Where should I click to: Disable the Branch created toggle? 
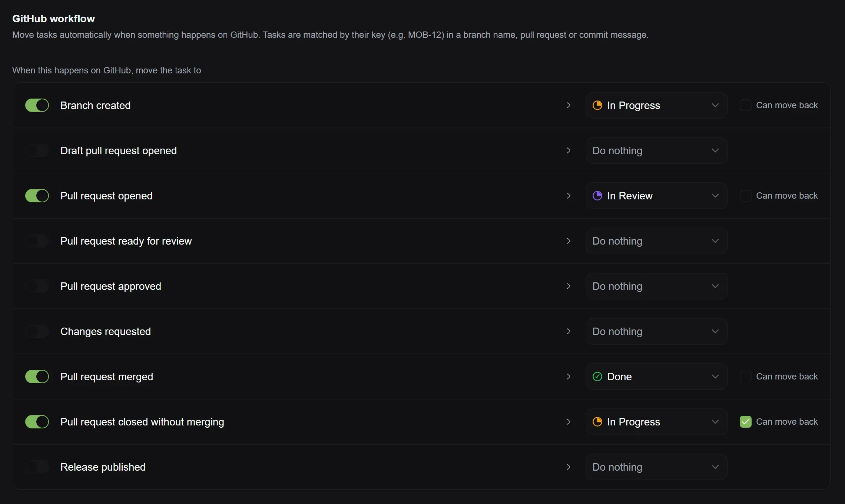click(x=37, y=105)
